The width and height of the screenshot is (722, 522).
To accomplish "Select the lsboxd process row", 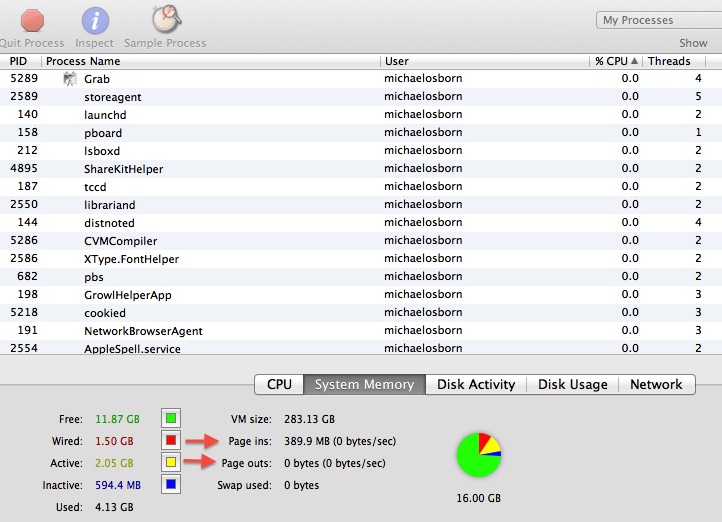I will click(361, 151).
